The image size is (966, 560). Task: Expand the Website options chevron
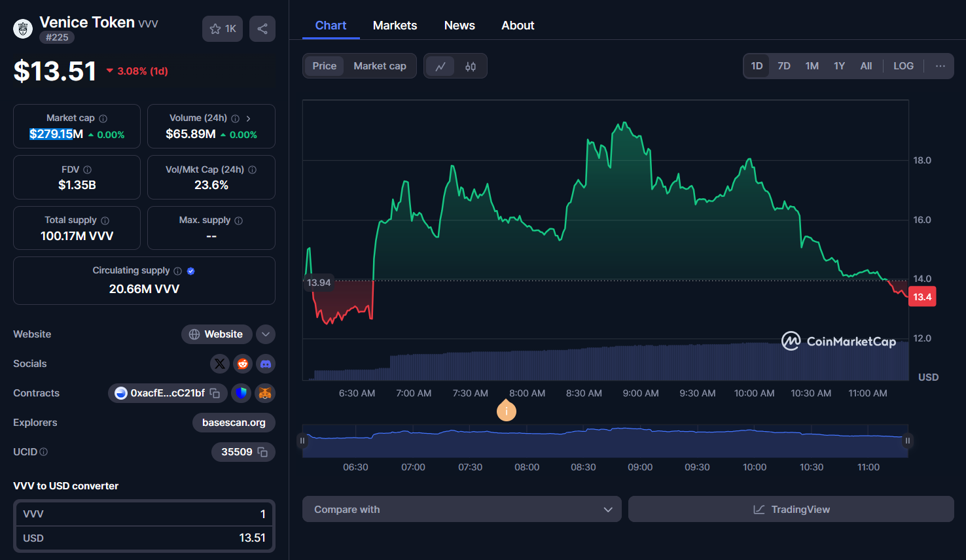point(266,334)
